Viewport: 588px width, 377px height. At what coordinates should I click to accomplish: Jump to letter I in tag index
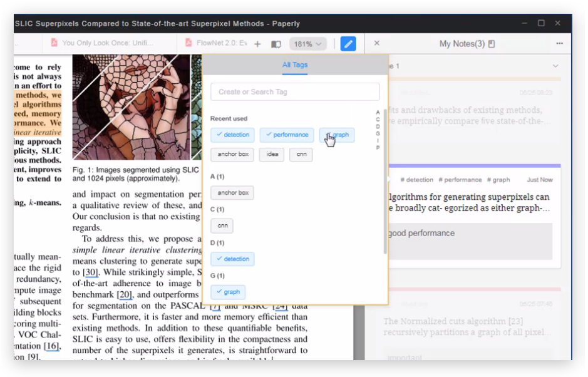[x=378, y=140]
